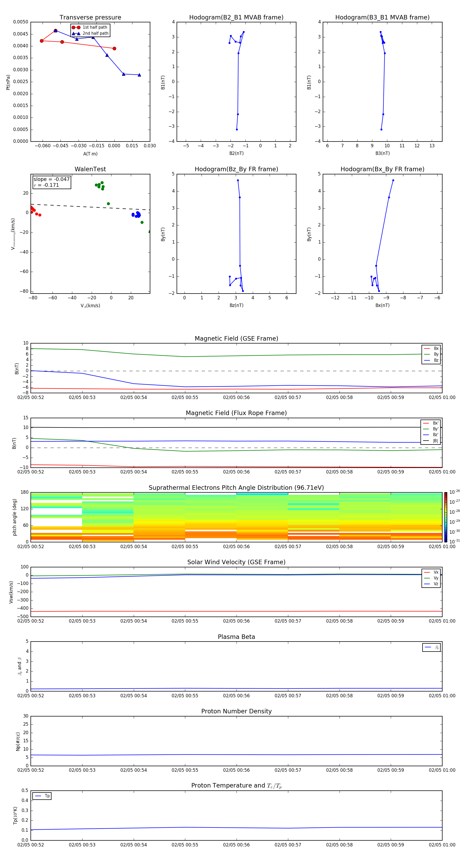Image resolution: width=473 pixels, height=868 pixels.
Task: Click 'Bx' legend entry in GSE magnetic field
Action: (x=431, y=349)
